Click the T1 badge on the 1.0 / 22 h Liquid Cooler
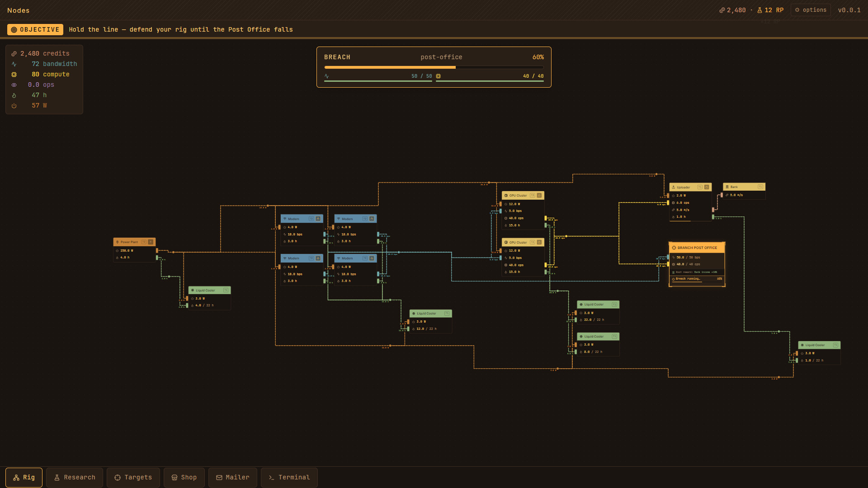 click(x=835, y=345)
